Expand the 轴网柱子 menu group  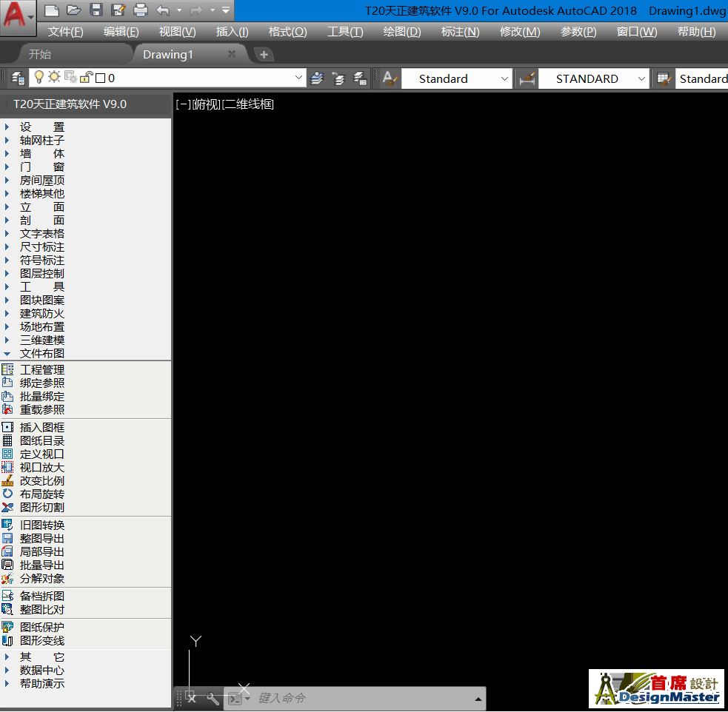pos(7,140)
